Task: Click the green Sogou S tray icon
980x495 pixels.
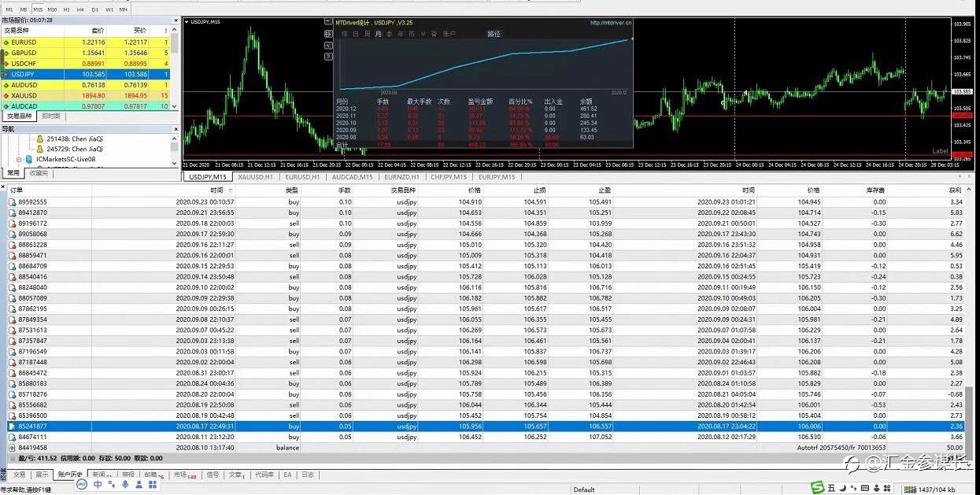Action: coord(818,489)
